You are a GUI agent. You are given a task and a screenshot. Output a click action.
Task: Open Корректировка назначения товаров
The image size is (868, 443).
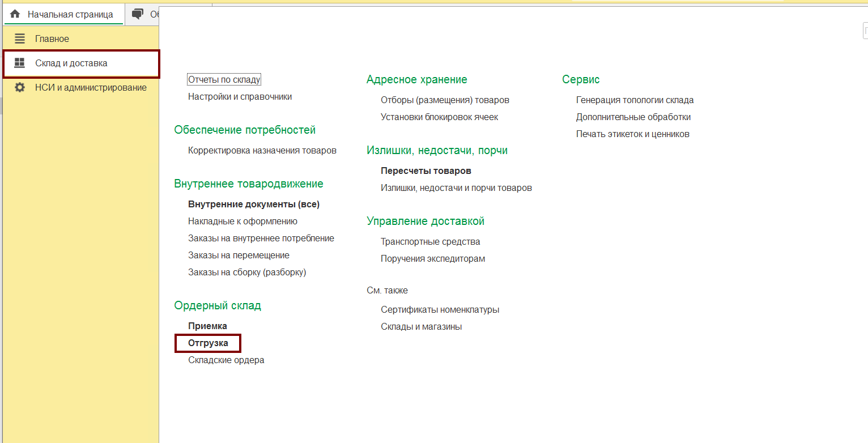coord(262,151)
